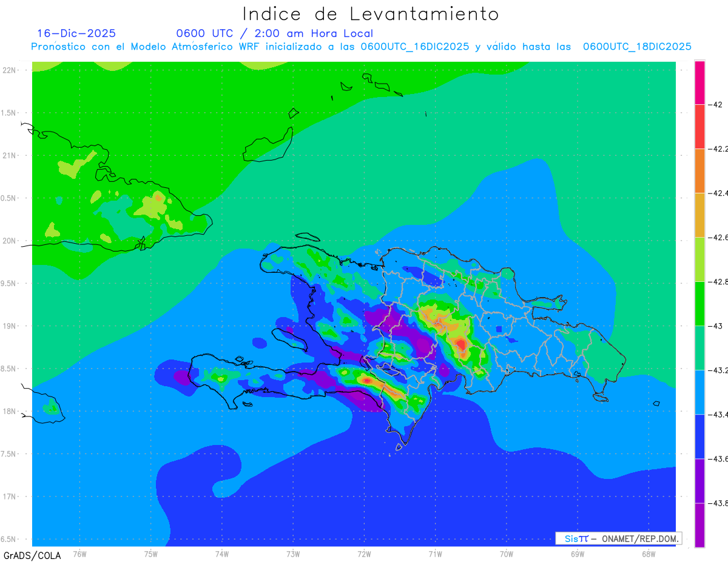Select the red swatch above the -42.2 label

click(699, 126)
